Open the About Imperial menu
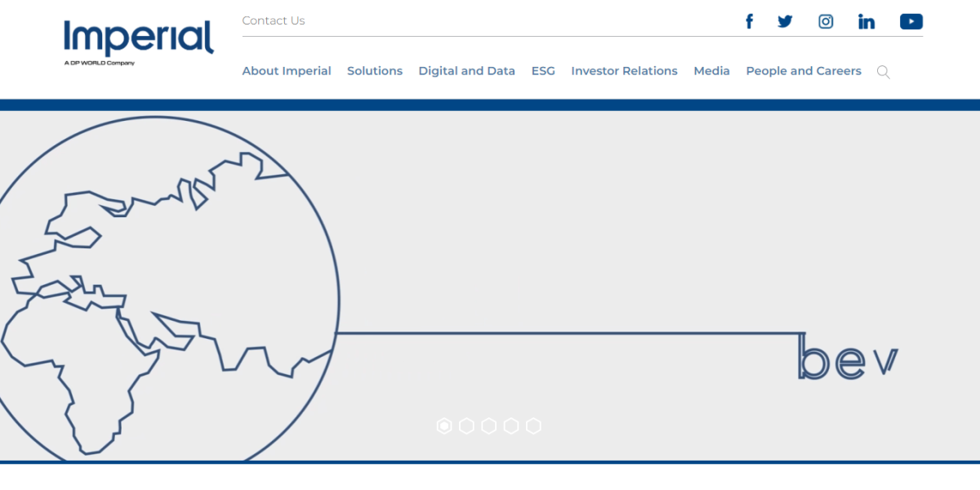The image size is (980, 490). [287, 71]
